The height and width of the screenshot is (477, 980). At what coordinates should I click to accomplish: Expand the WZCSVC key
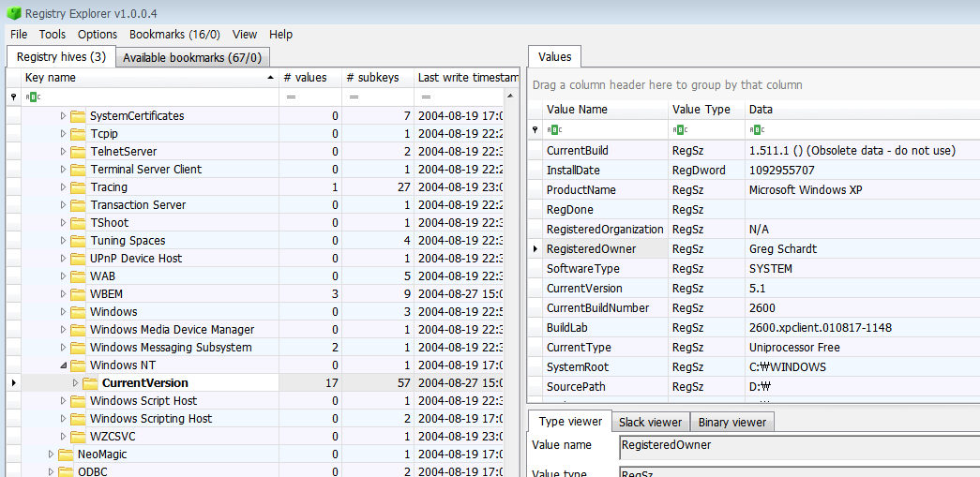[63, 437]
